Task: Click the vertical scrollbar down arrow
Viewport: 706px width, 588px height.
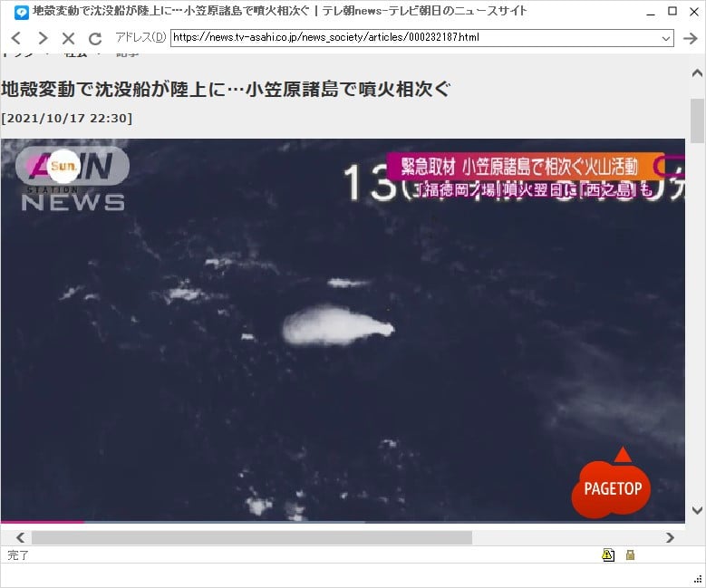Action: (697, 510)
